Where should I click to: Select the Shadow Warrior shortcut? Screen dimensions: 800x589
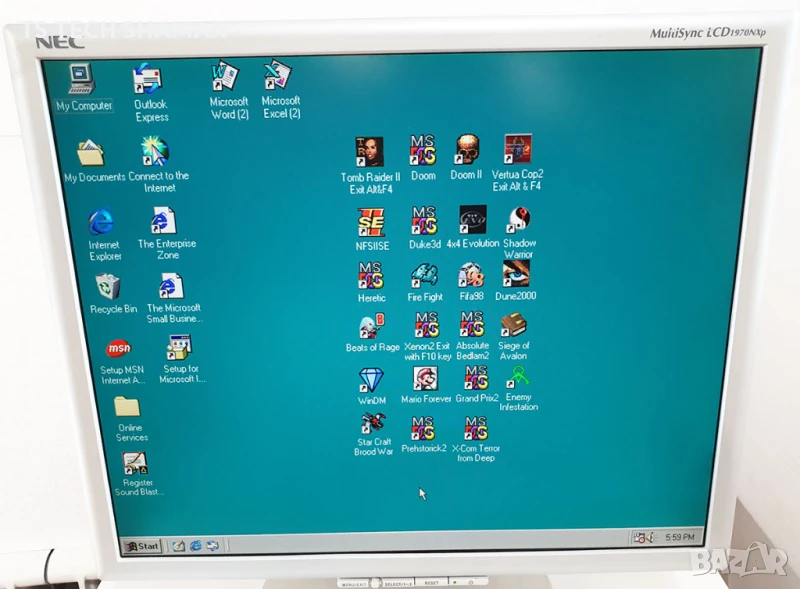point(518,220)
